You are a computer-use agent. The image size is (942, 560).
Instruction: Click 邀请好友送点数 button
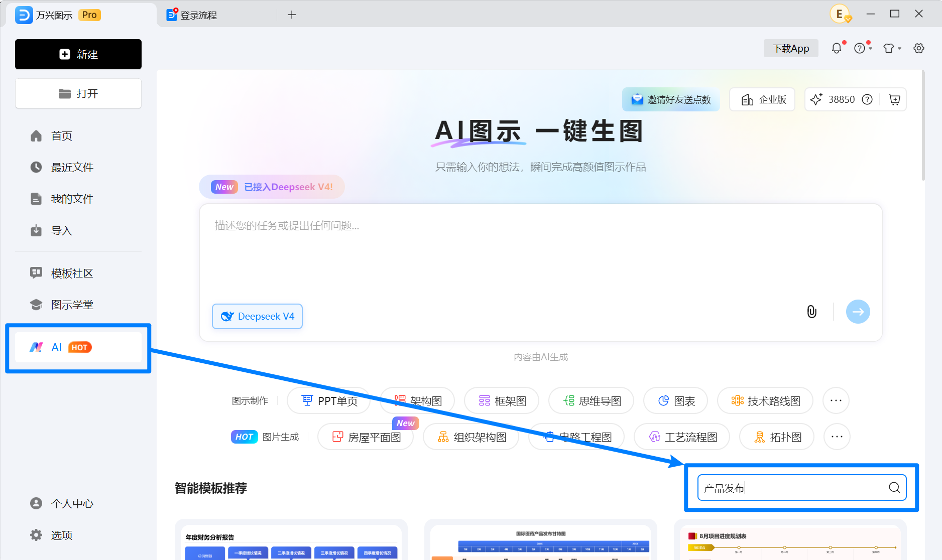671,99
